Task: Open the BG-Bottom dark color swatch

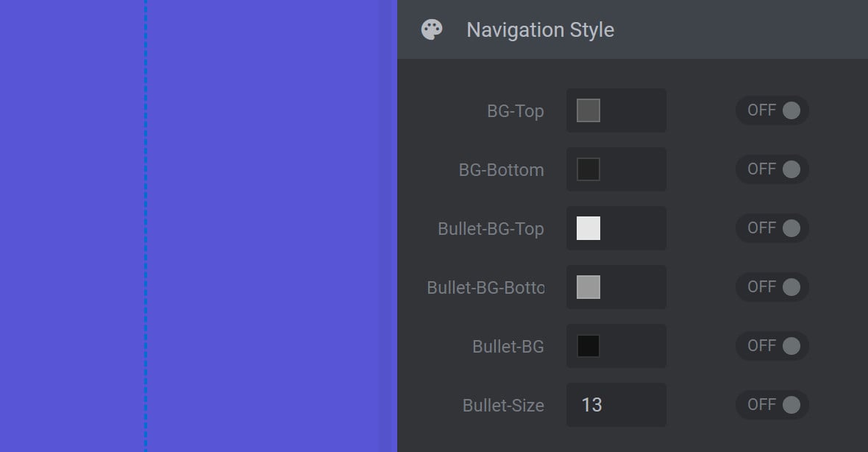Action: click(x=588, y=169)
